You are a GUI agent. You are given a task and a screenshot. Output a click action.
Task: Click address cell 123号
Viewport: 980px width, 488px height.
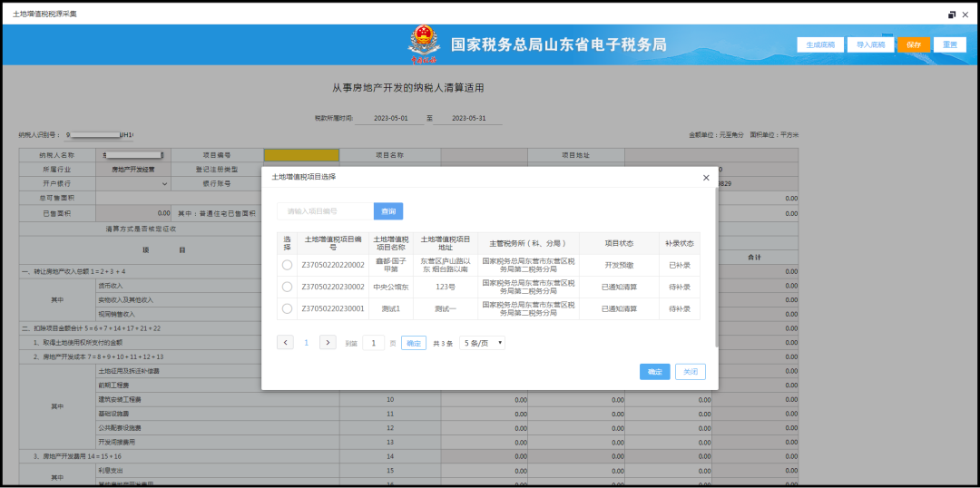(445, 287)
